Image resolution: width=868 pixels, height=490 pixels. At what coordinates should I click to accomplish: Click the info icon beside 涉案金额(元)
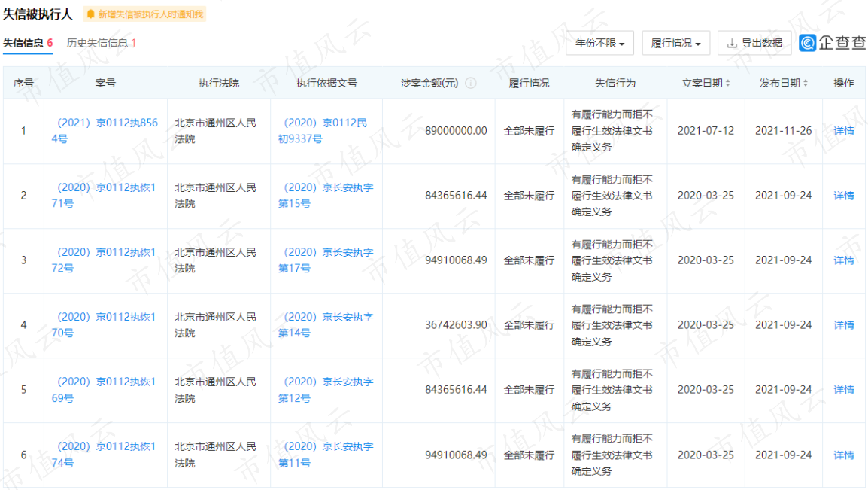(x=471, y=83)
